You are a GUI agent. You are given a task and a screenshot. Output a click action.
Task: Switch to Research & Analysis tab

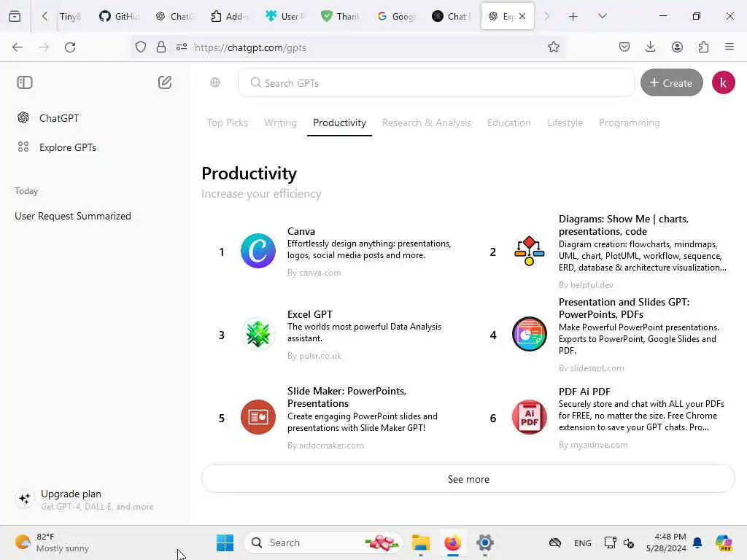pyautogui.click(x=426, y=122)
